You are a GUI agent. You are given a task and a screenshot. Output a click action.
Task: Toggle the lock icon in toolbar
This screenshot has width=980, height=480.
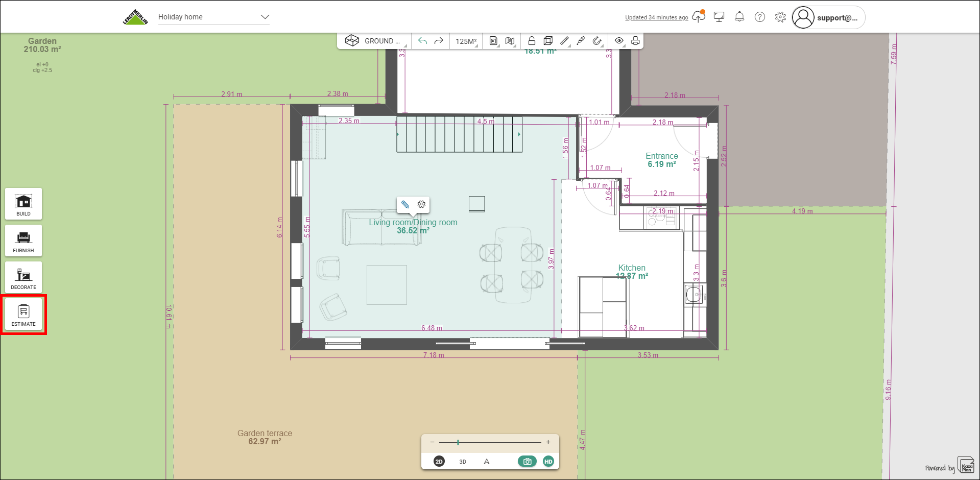532,41
